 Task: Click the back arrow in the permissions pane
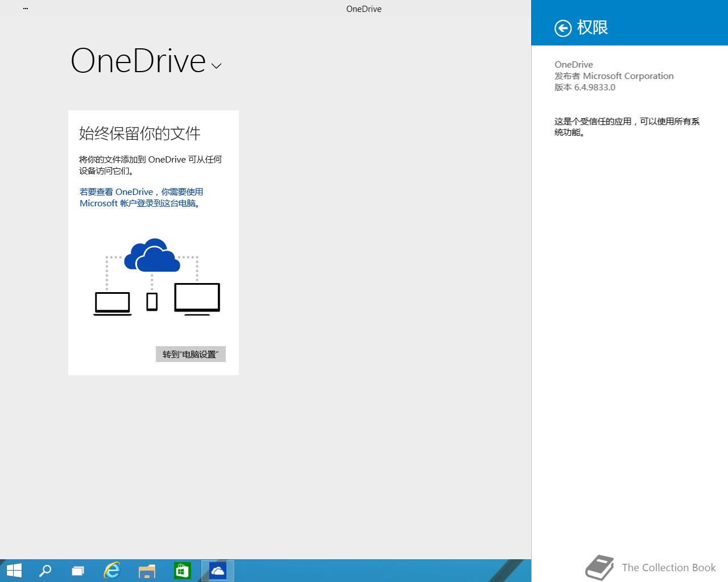pyautogui.click(x=562, y=28)
